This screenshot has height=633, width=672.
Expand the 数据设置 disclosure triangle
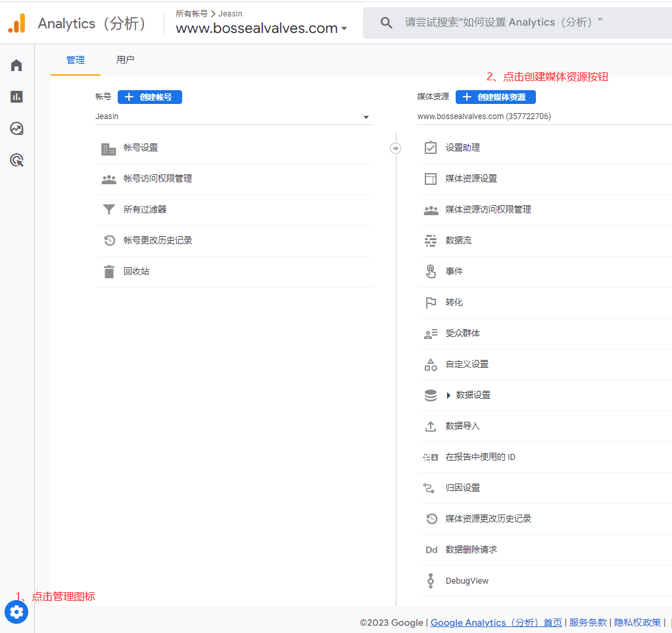448,395
